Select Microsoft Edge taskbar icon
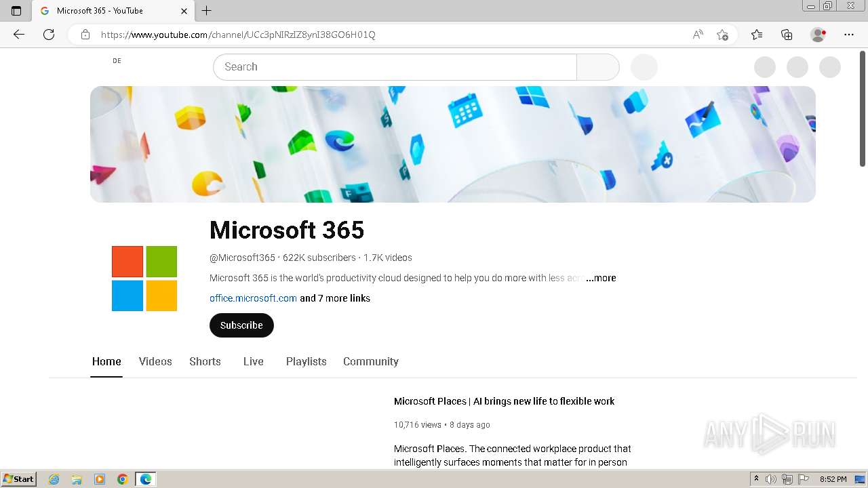The height and width of the screenshot is (488, 868). (146, 479)
